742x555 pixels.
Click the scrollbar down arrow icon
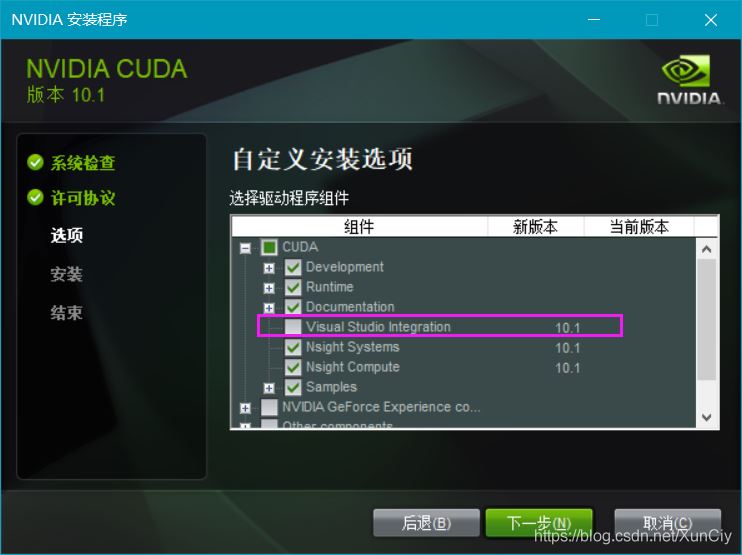point(707,417)
